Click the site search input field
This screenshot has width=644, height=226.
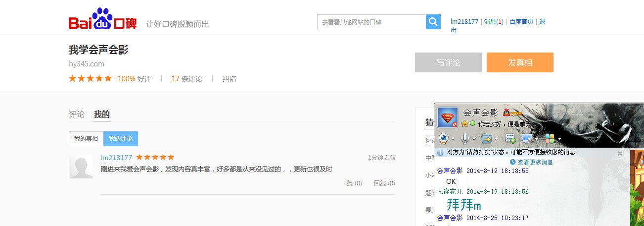click(x=371, y=22)
